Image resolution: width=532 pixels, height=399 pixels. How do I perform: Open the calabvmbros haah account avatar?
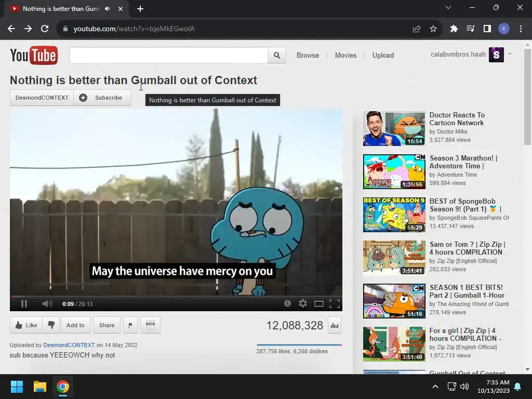click(x=496, y=55)
